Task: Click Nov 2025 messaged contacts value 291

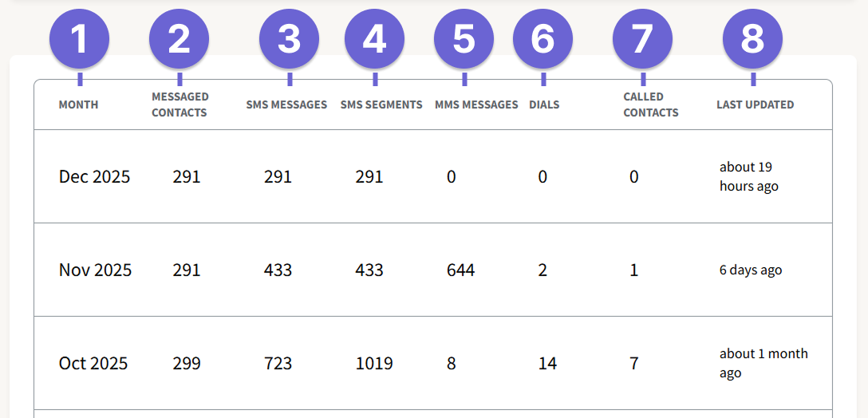Action: coord(187,270)
